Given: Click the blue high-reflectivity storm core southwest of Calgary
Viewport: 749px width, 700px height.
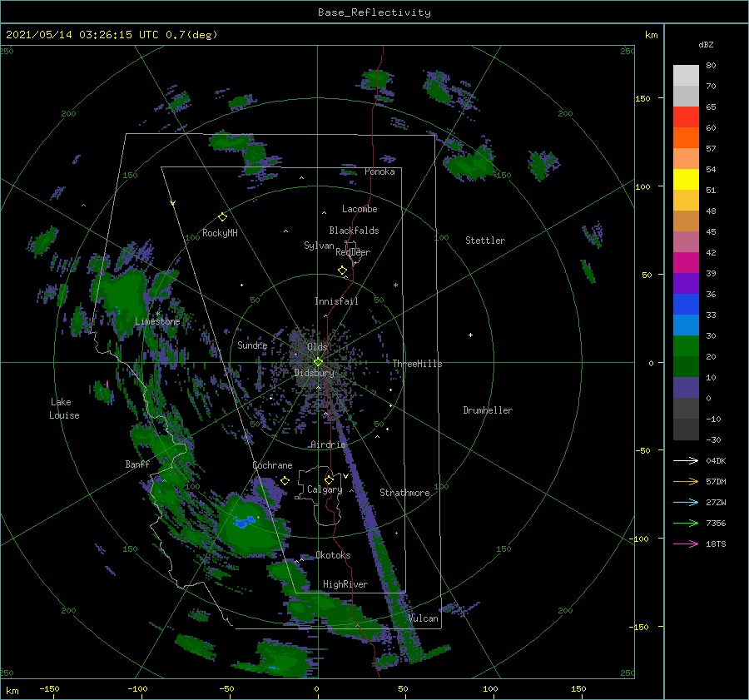Looking at the screenshot, I should tap(245, 522).
